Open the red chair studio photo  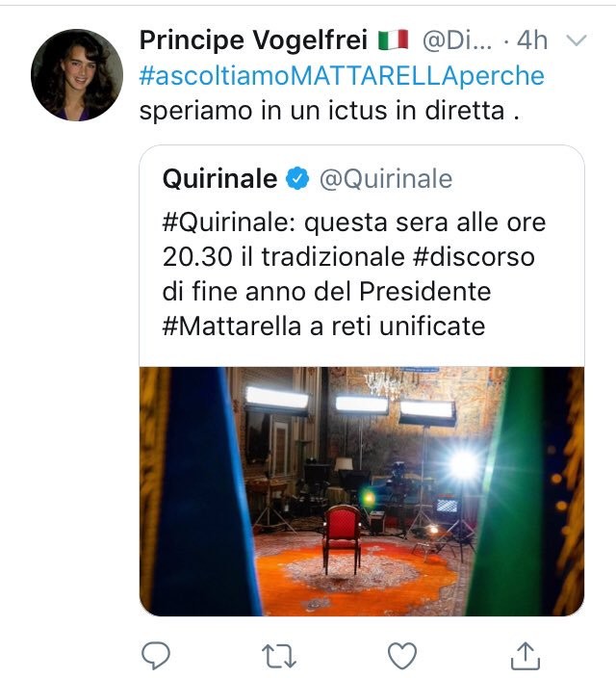(362, 491)
